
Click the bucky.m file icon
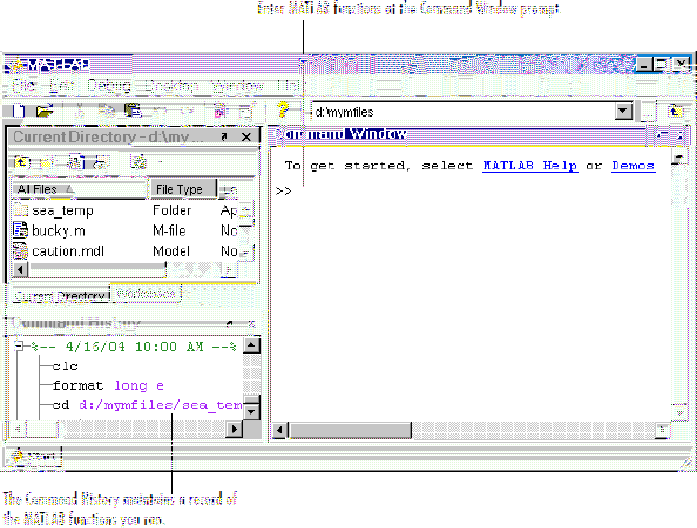tap(21, 230)
